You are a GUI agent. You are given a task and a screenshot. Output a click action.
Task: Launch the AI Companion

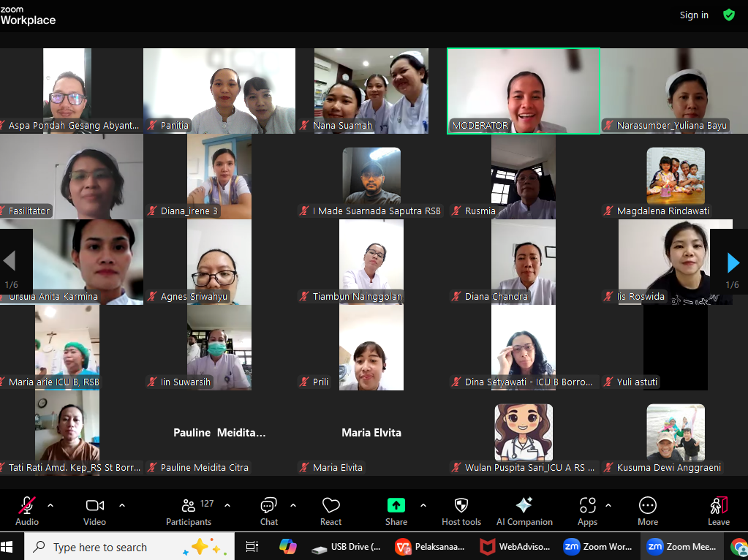tap(524, 510)
